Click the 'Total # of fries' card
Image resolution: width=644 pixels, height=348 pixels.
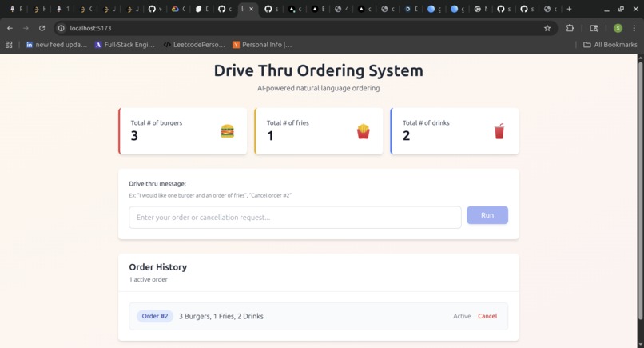319,131
